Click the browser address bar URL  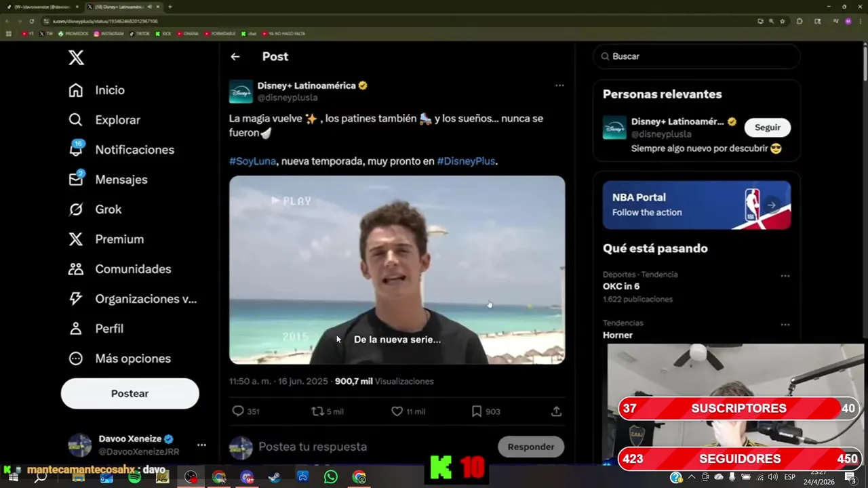[105, 21]
